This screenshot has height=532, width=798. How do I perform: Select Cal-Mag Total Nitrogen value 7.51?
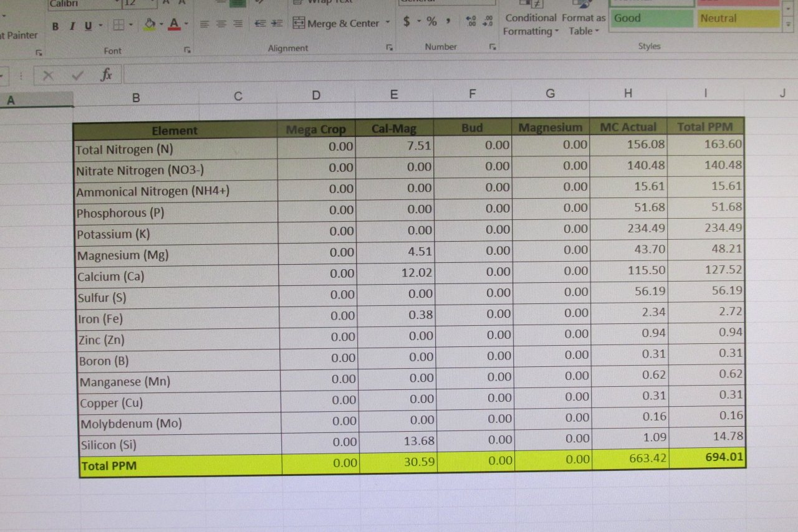[x=395, y=146]
